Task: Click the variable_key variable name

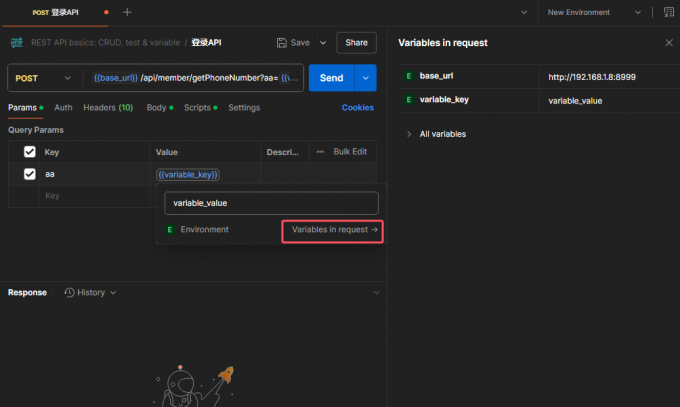Action: [444, 100]
